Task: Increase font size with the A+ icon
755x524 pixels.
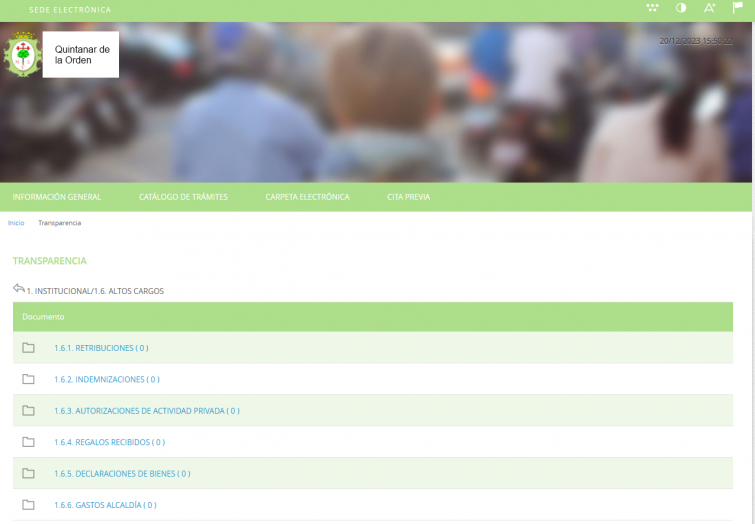Action: [710, 8]
